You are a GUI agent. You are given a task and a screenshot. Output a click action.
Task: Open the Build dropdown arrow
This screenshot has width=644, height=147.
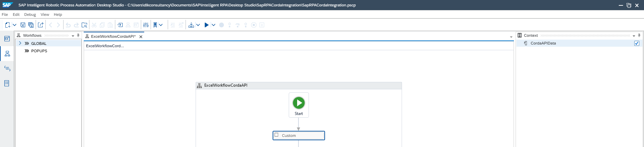click(x=198, y=25)
